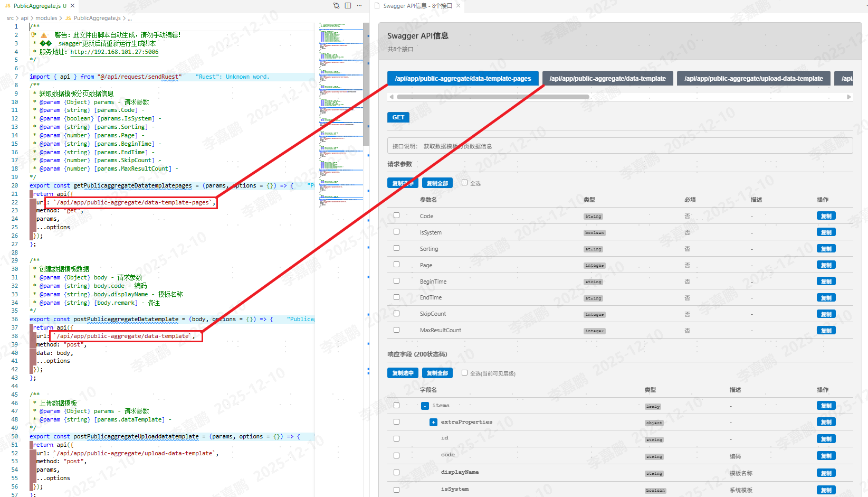This screenshot has height=497, width=868.
Task: Check the BeginTime parameter checkbox
Action: tap(396, 281)
